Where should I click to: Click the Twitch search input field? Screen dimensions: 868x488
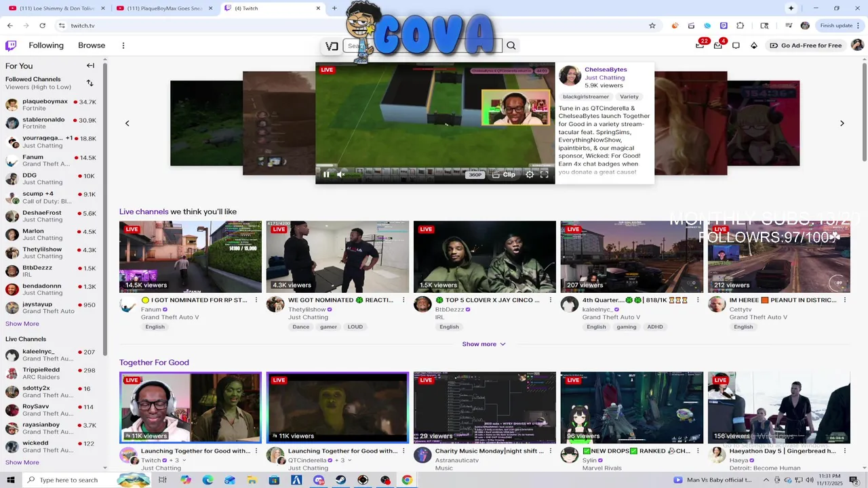coord(422,45)
